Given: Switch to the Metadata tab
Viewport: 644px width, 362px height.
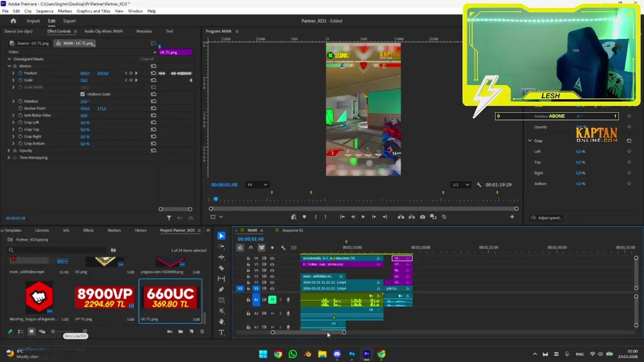Looking at the screenshot, I should (144, 31).
